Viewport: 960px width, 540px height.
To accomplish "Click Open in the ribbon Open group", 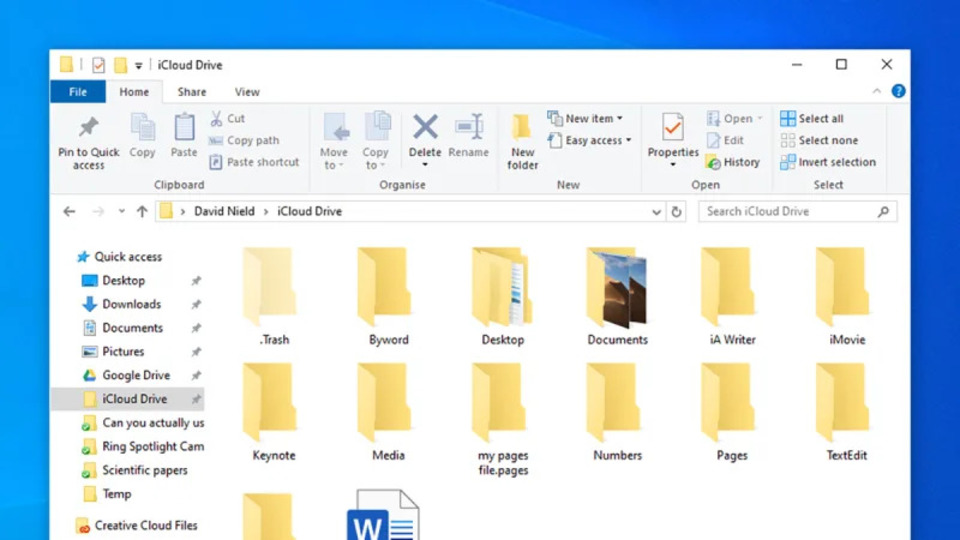I will [x=733, y=118].
